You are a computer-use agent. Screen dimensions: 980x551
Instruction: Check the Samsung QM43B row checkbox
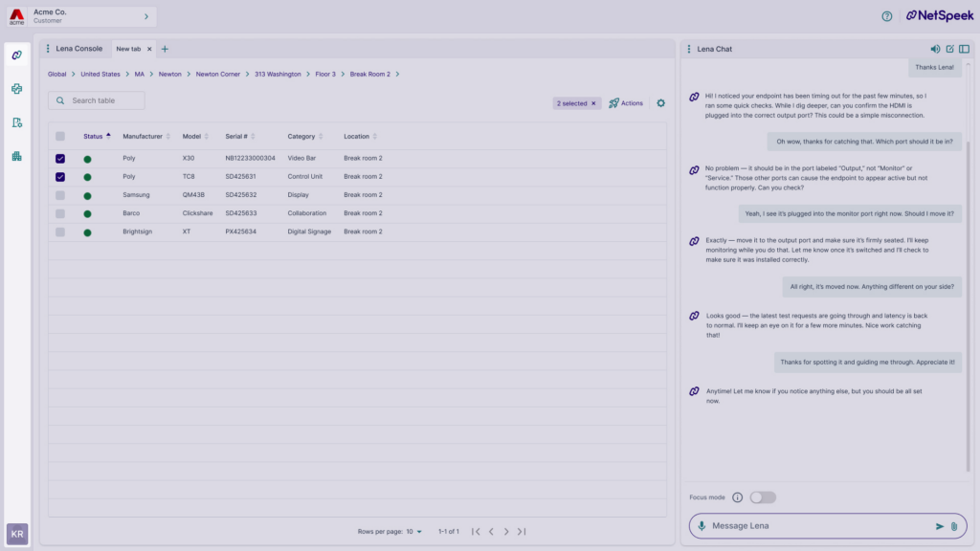pyautogui.click(x=60, y=195)
